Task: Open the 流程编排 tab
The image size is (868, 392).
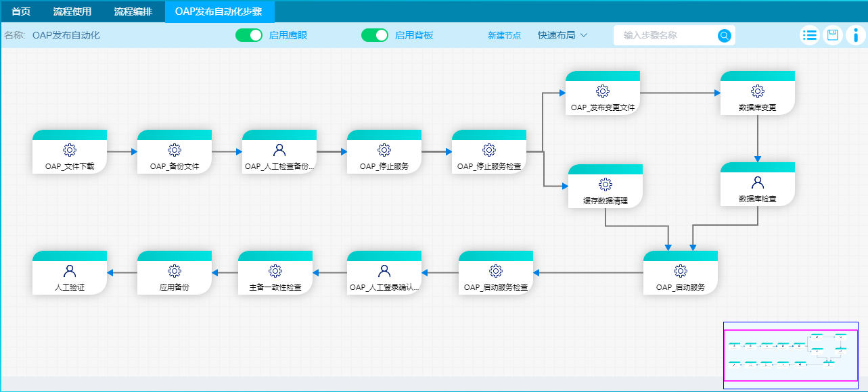Action: pyautogui.click(x=133, y=11)
